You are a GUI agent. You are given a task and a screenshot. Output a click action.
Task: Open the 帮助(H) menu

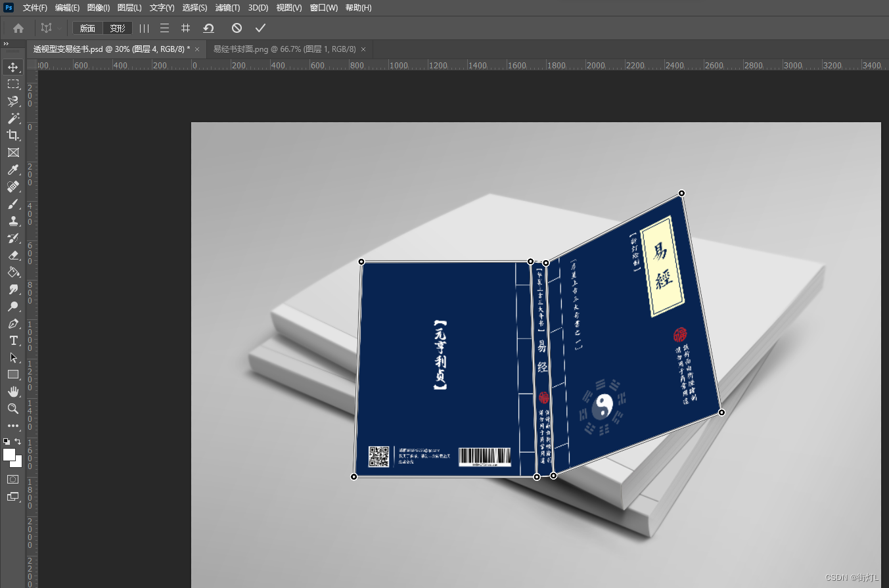[x=358, y=8]
